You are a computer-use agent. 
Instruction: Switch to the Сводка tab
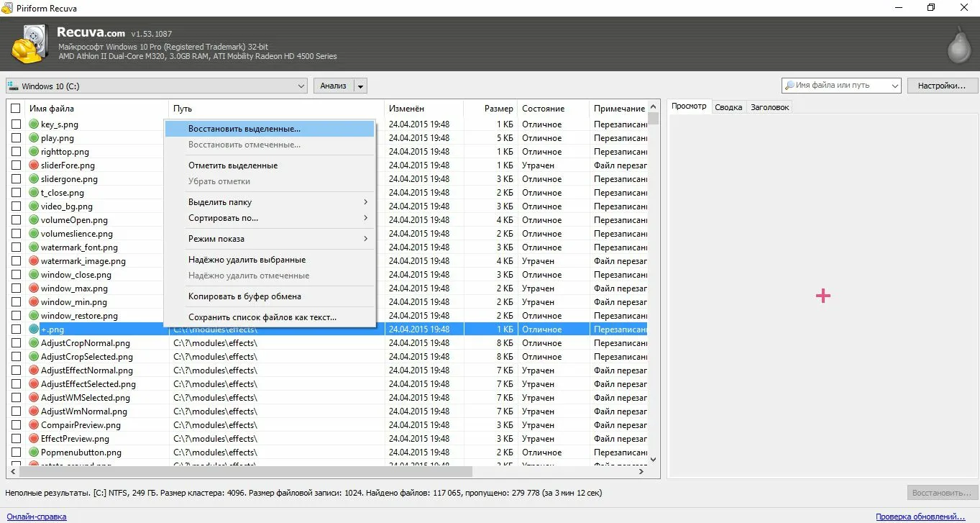pyautogui.click(x=728, y=107)
